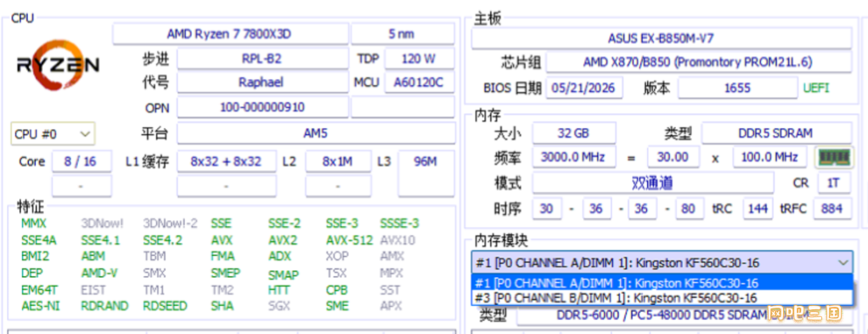Select the SSSE-3 feature flag

(x=399, y=224)
